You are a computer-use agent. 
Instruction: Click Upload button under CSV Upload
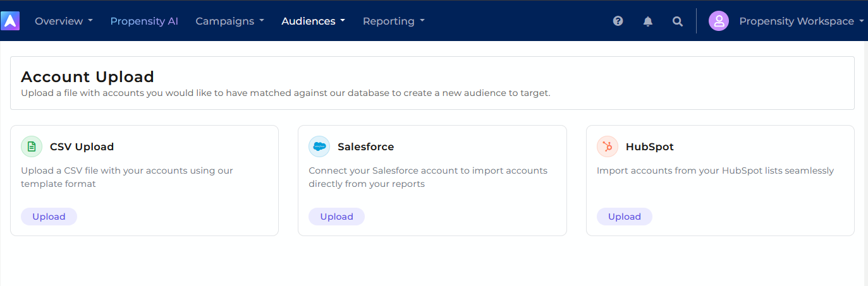coord(49,217)
